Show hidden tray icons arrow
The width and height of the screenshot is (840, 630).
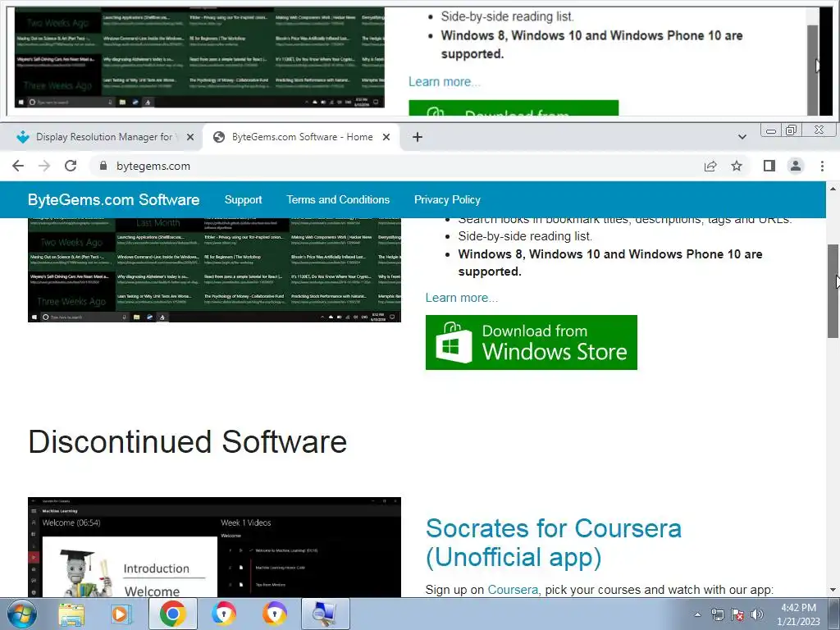click(x=697, y=614)
